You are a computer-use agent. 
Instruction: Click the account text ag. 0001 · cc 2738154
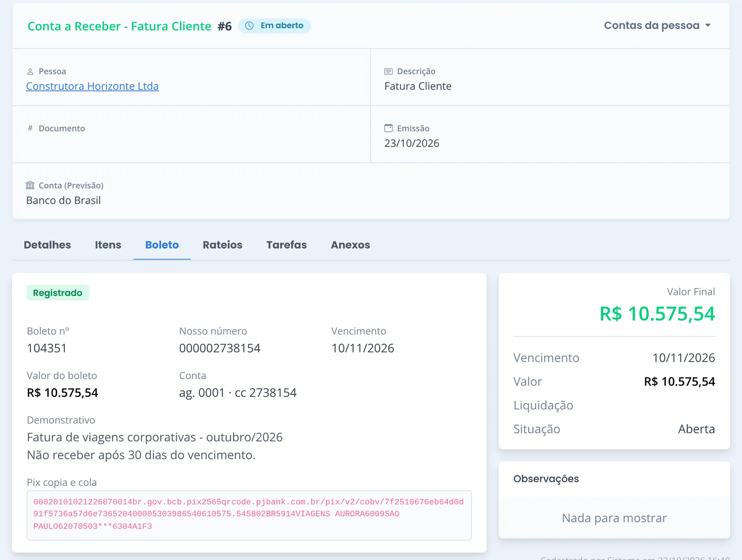[x=238, y=393]
